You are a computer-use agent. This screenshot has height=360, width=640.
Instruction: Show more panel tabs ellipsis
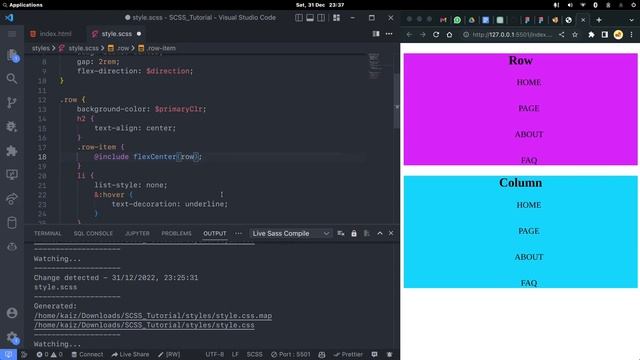coord(238,233)
